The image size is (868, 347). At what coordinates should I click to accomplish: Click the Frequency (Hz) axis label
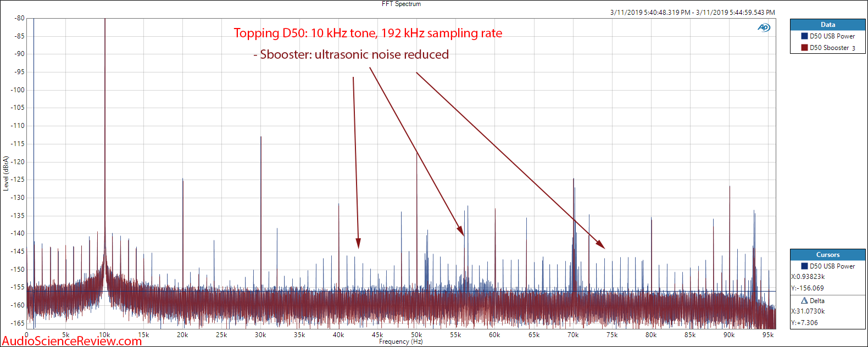(401, 342)
